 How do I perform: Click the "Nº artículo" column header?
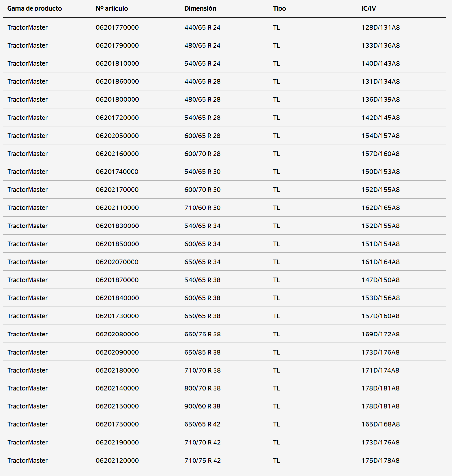pyautogui.click(x=112, y=8)
